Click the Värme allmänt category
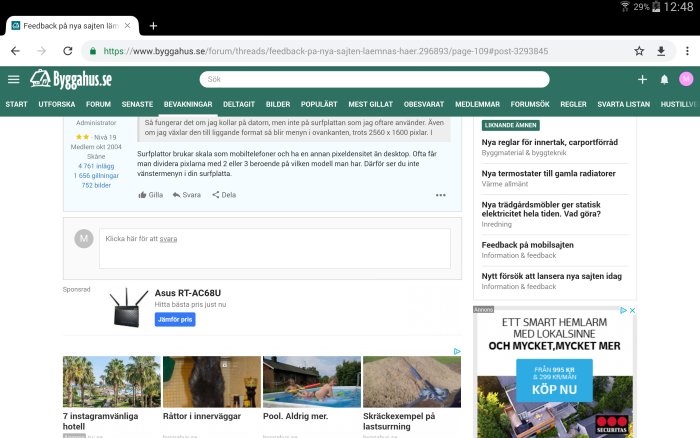This screenshot has width=700, height=438. coord(504,184)
